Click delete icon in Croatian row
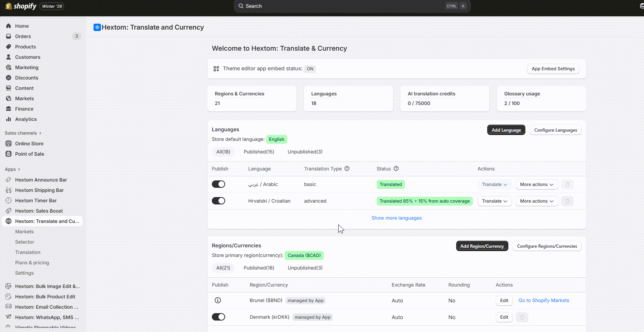644x332 pixels. tap(567, 201)
